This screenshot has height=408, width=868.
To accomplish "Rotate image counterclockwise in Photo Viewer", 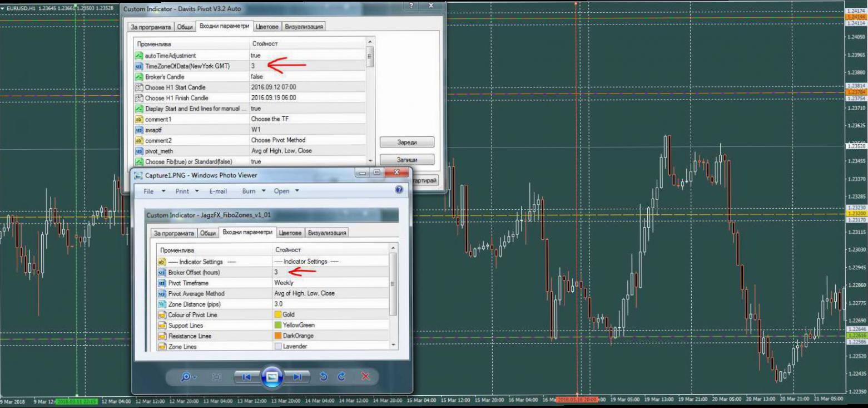I will pyautogui.click(x=324, y=377).
